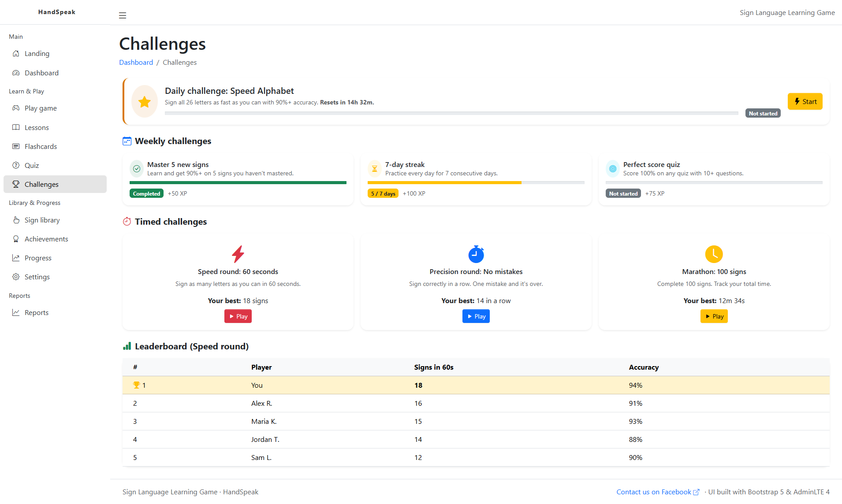Click the star icon of Daily challenge
Screen dimensions: 842x504
coord(145,102)
